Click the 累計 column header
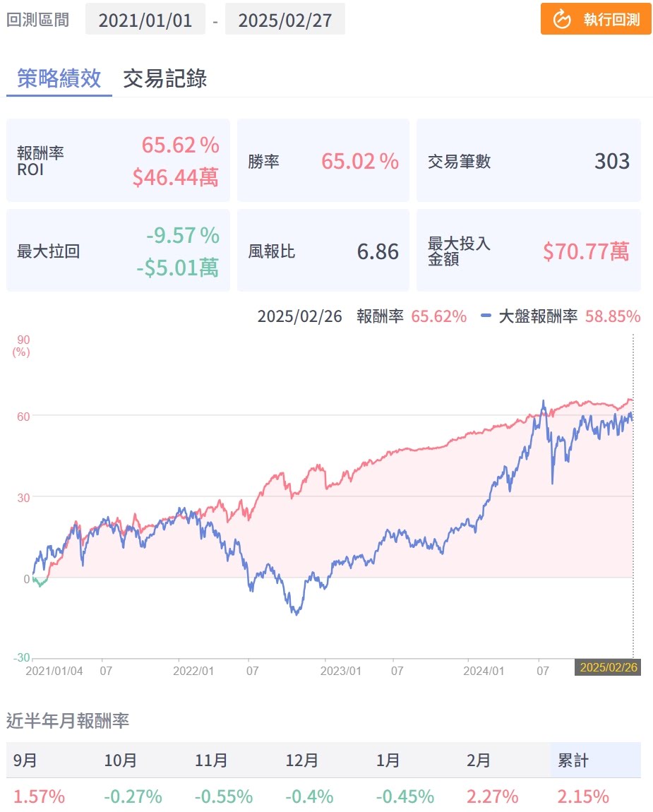653x812 pixels. 573,760
